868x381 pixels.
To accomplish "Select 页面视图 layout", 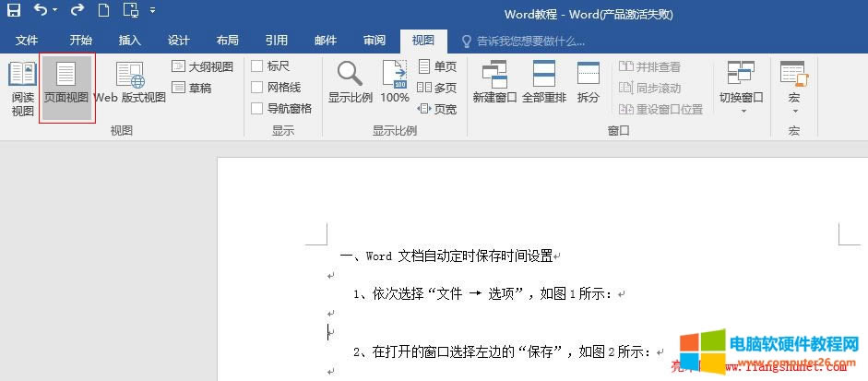I will coord(66,89).
